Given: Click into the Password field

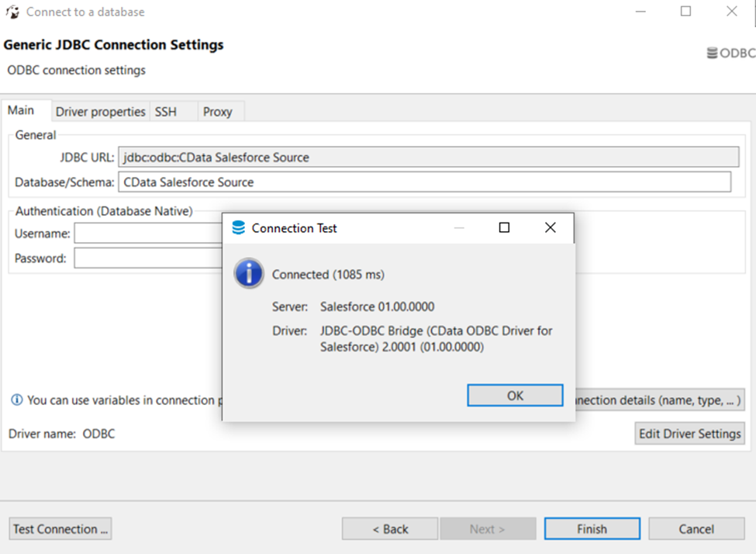Looking at the screenshot, I should (x=147, y=258).
